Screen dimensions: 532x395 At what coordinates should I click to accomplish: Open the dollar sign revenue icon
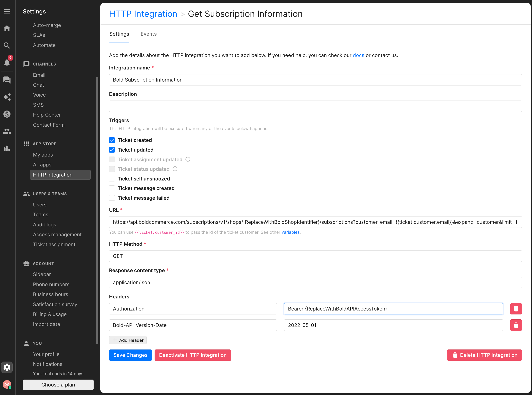coord(7,114)
